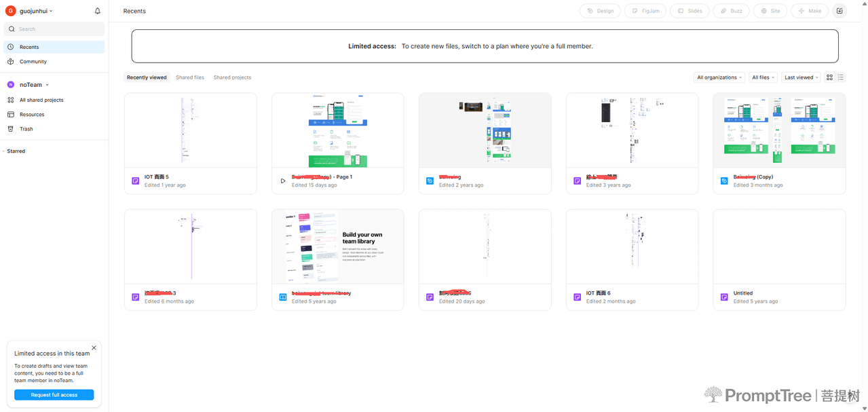Expand the All organizations dropdown
Screen dimensions: 868x412
click(719, 77)
